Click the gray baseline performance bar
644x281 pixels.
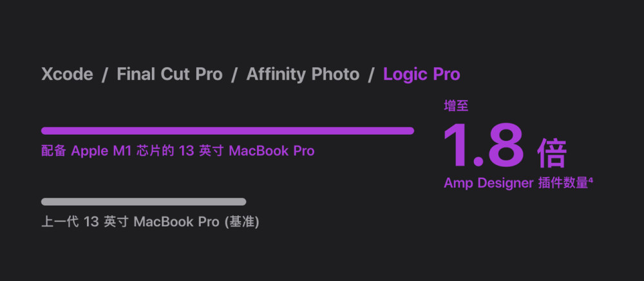coord(144,202)
